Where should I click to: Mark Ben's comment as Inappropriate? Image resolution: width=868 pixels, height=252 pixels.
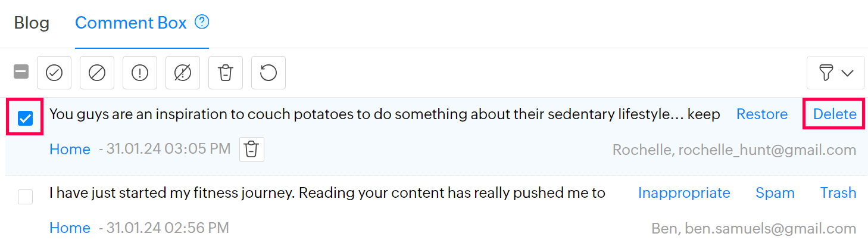point(684,193)
